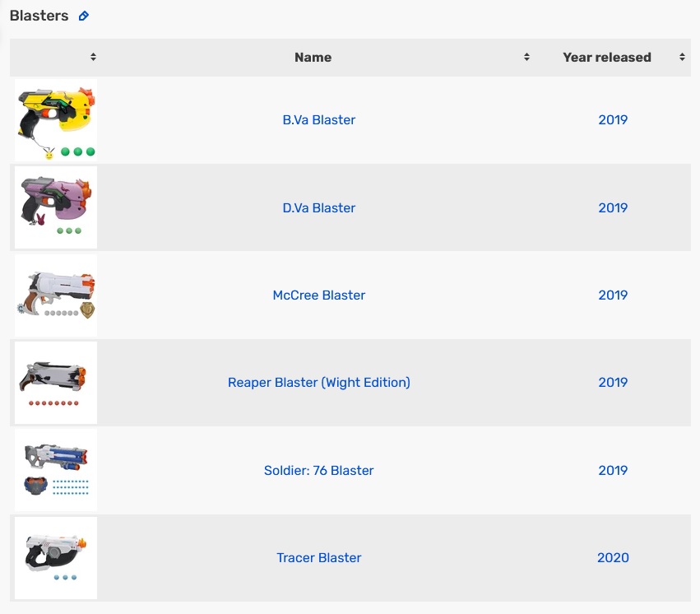The height and width of the screenshot is (614, 700).
Task: Click the 2019 year in Soldier: 76 row
Action: [x=613, y=470]
